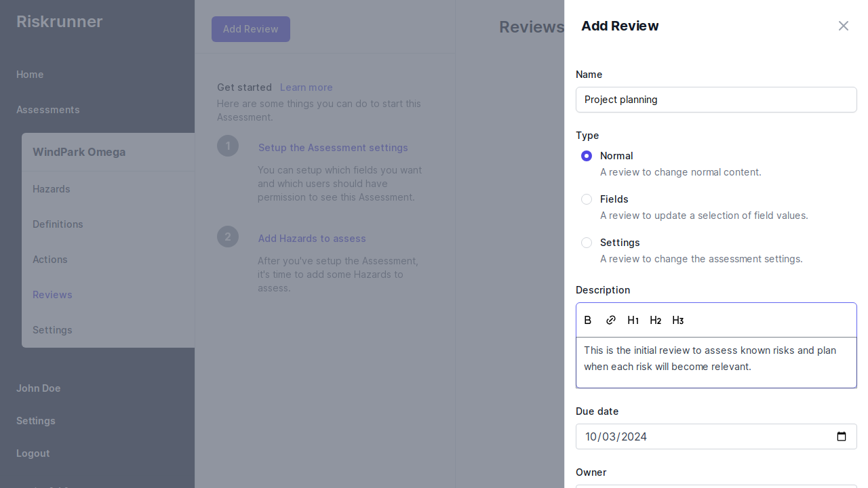
Task: Select the Normal review type
Action: (x=587, y=156)
